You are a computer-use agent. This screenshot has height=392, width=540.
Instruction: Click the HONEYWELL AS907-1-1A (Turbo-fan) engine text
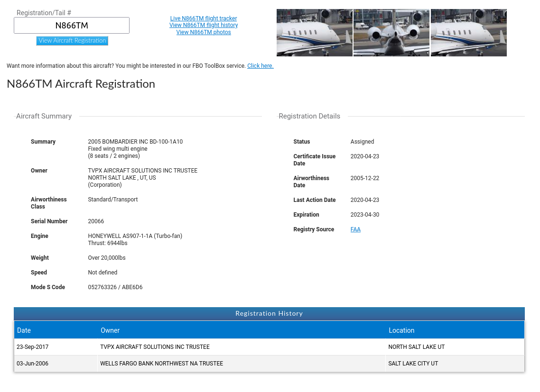tap(135, 236)
